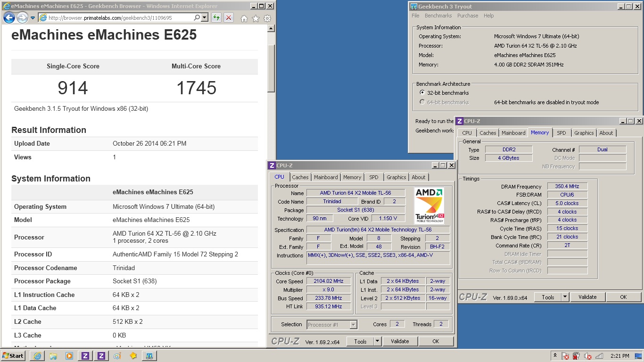
Task: Go back in Internet Explorer
Action: coord(9,17)
